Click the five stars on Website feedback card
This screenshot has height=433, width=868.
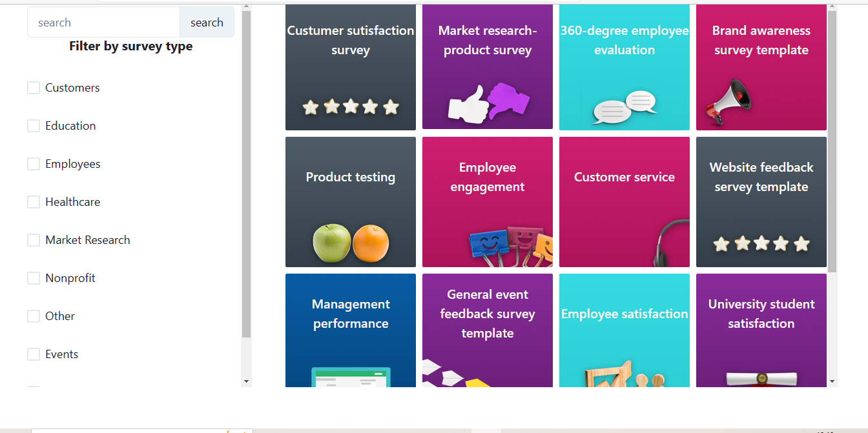point(761,244)
